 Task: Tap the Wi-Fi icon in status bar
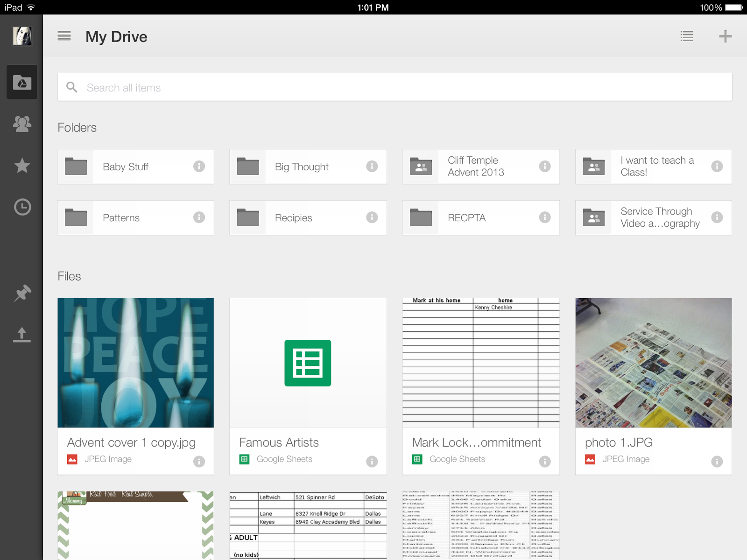[x=31, y=7]
